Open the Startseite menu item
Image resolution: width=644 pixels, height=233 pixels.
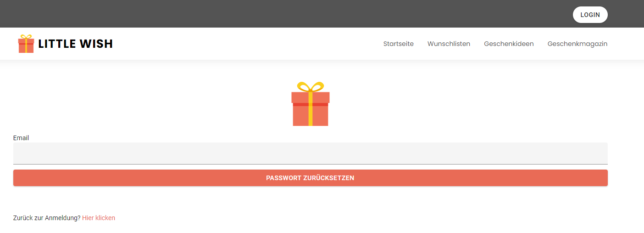pos(398,44)
